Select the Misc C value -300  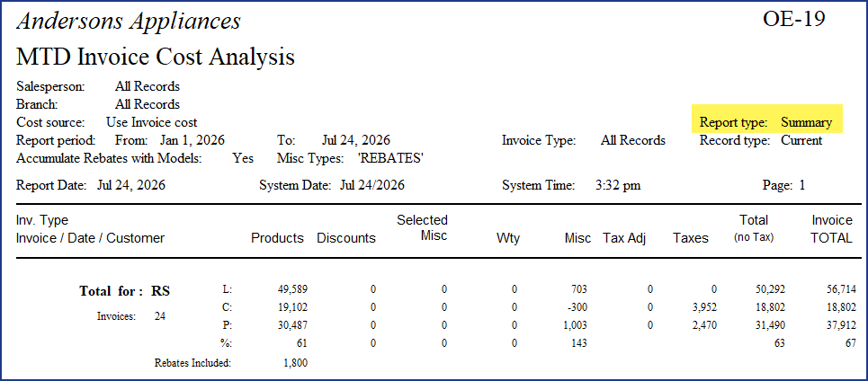click(577, 307)
